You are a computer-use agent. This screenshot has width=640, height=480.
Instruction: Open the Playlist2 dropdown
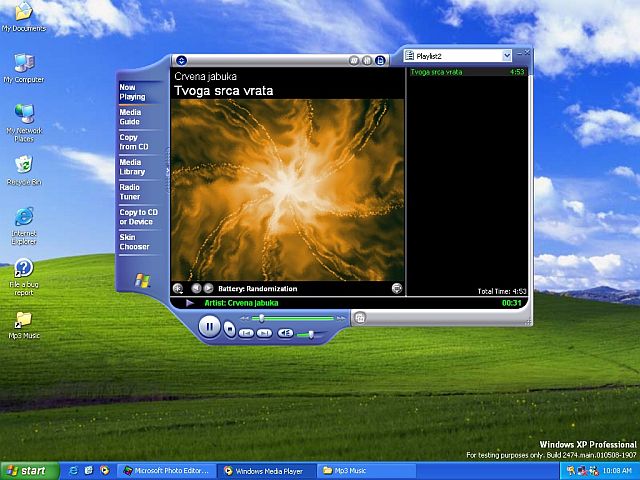[x=458, y=56]
